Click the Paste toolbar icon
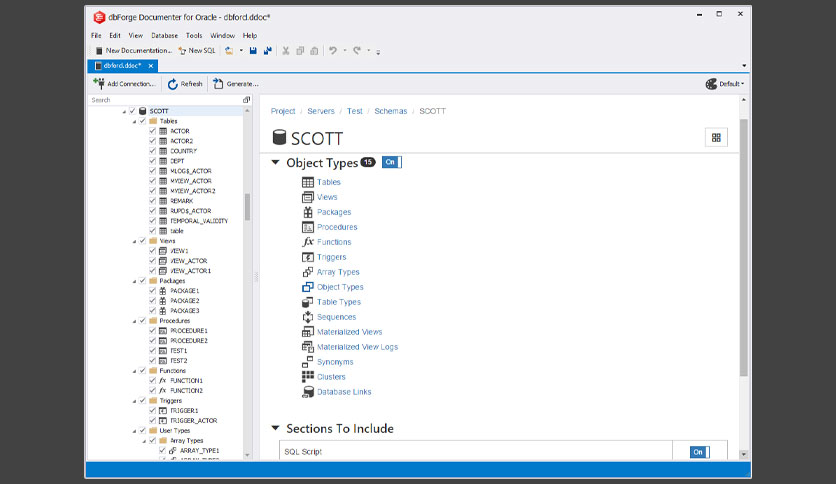 coord(315,51)
